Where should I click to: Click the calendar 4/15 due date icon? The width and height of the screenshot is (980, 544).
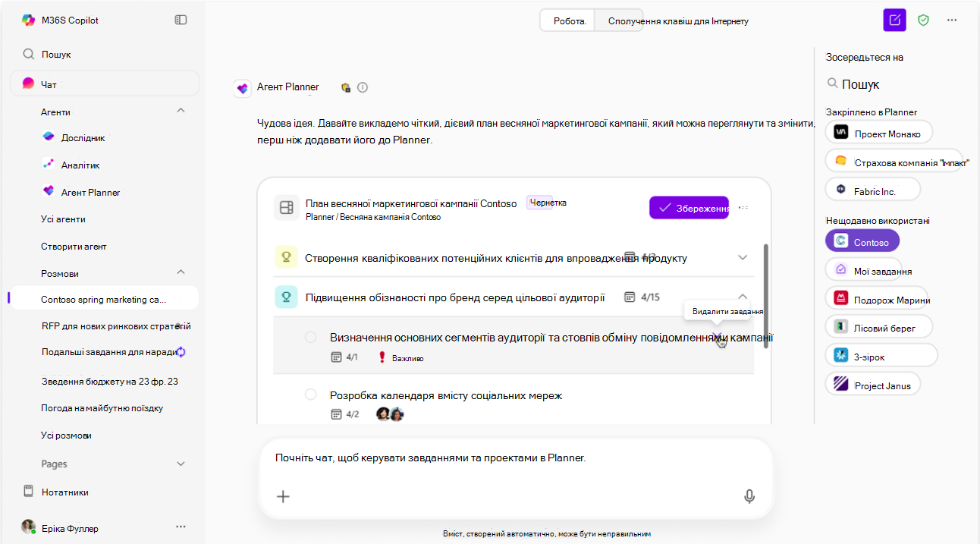click(x=629, y=297)
